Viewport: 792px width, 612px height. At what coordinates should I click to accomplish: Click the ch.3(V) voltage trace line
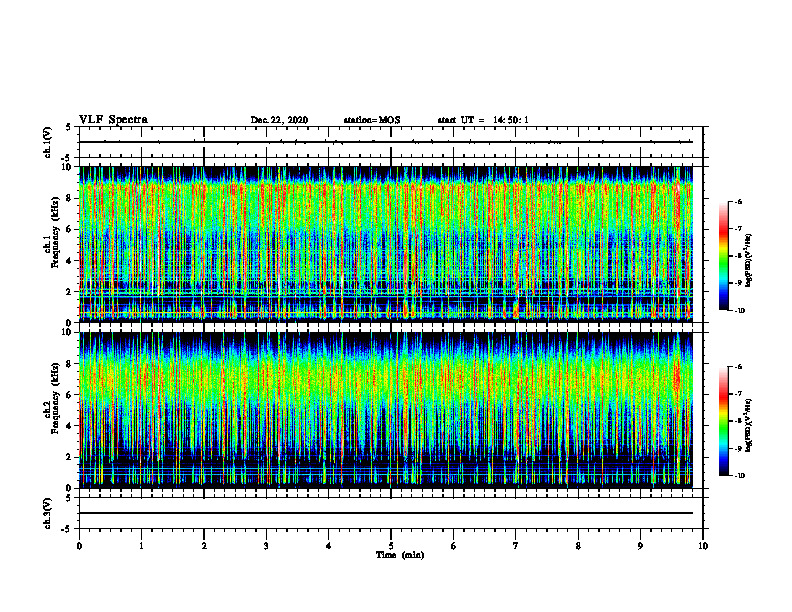pos(386,513)
